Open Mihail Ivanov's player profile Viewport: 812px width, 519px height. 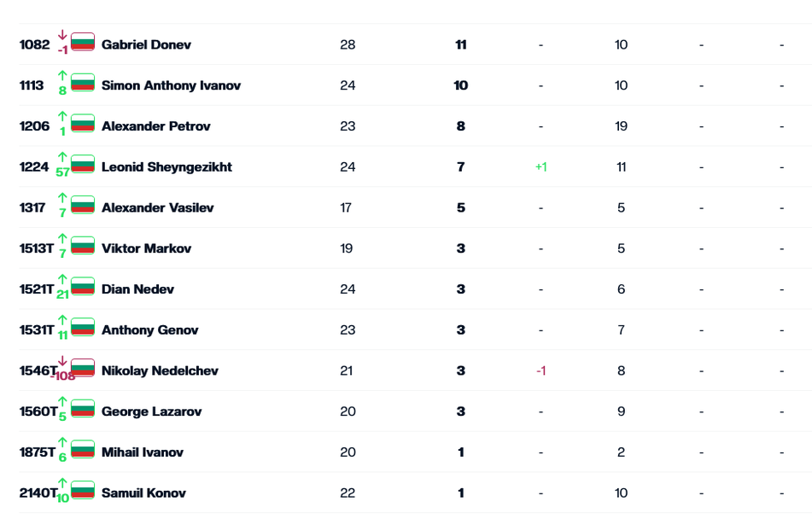point(142,452)
